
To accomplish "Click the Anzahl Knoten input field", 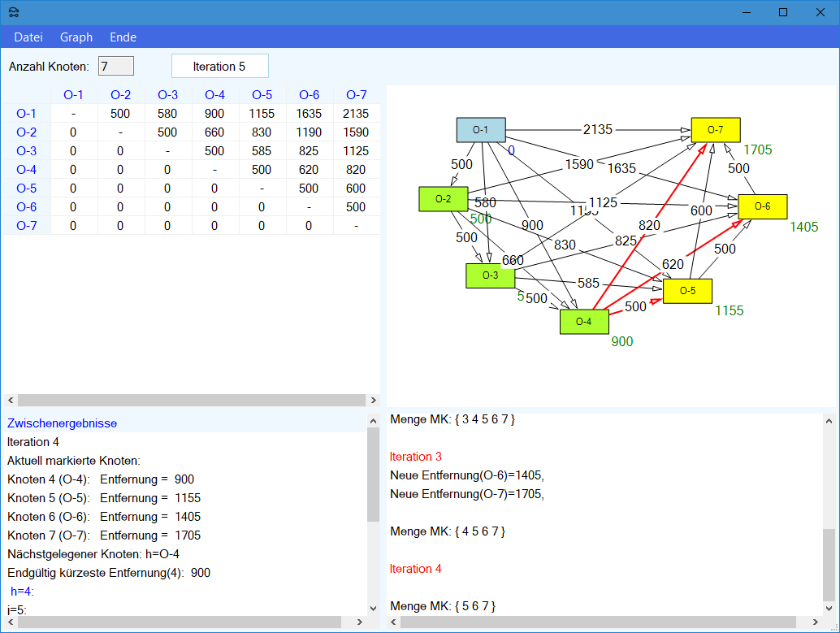I will click(x=115, y=66).
